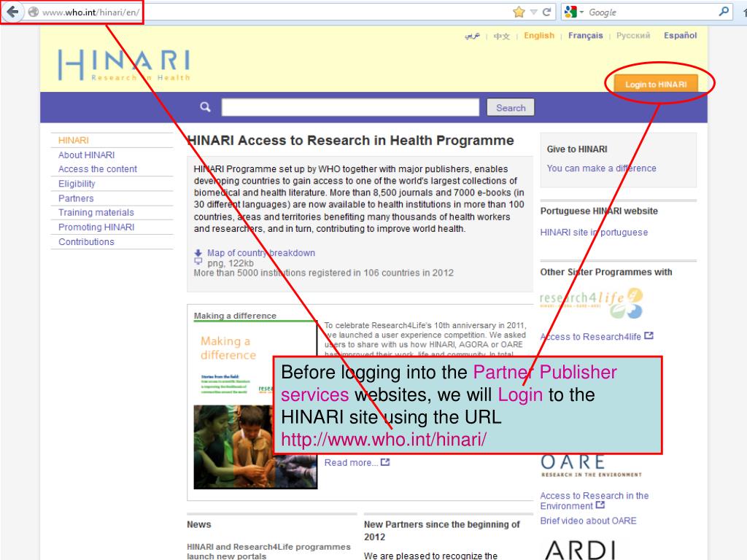
Task: Select English language link
Action: click(539, 35)
